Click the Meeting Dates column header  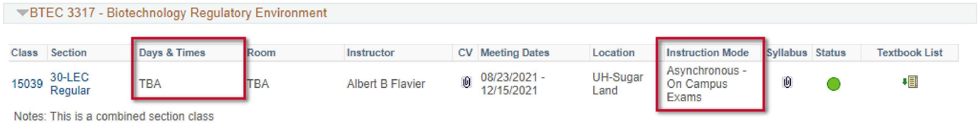click(515, 53)
